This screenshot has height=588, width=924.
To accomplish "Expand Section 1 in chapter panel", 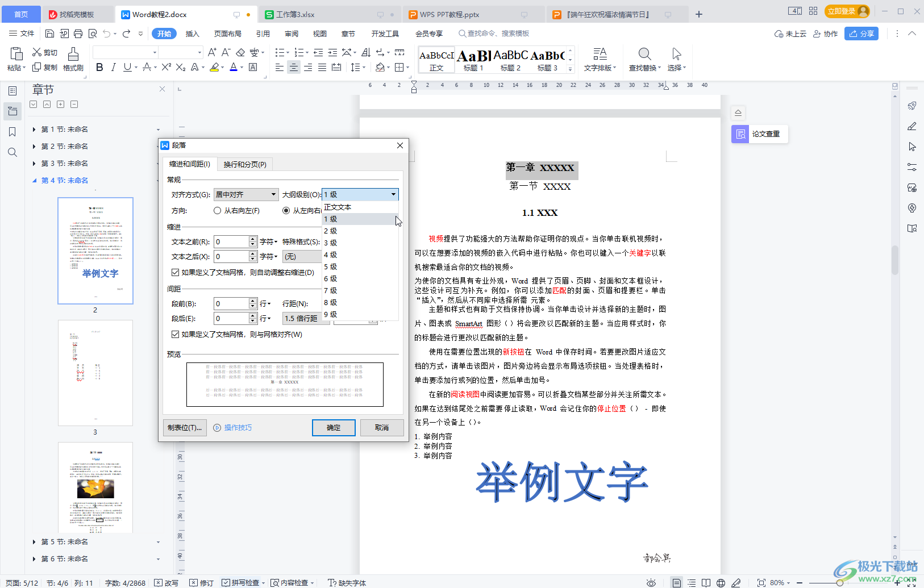I will 34,130.
